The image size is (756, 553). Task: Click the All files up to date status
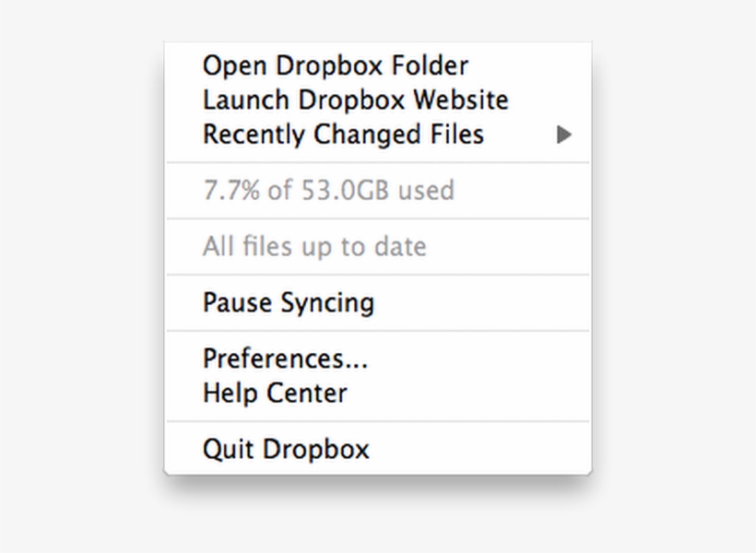[x=314, y=247]
